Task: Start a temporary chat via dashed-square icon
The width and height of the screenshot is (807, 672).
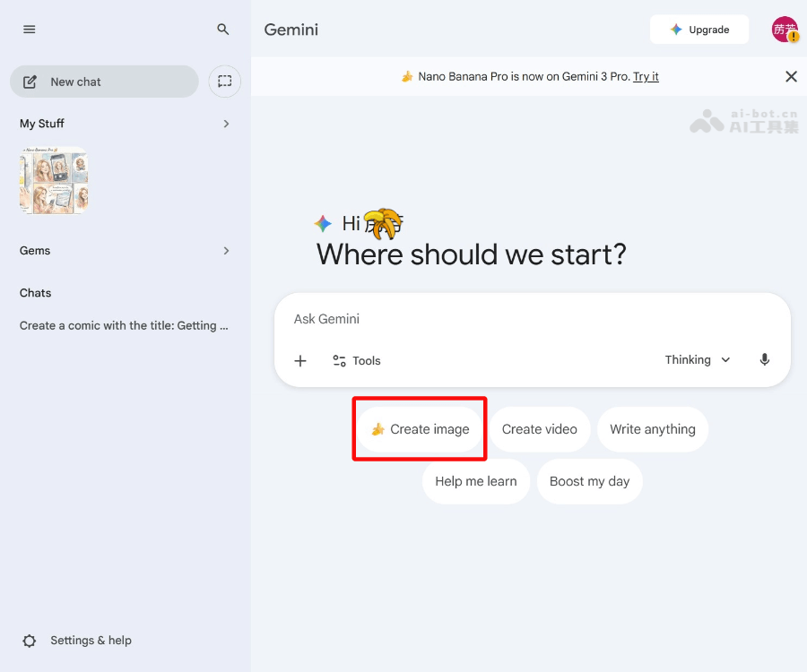Action: (224, 82)
